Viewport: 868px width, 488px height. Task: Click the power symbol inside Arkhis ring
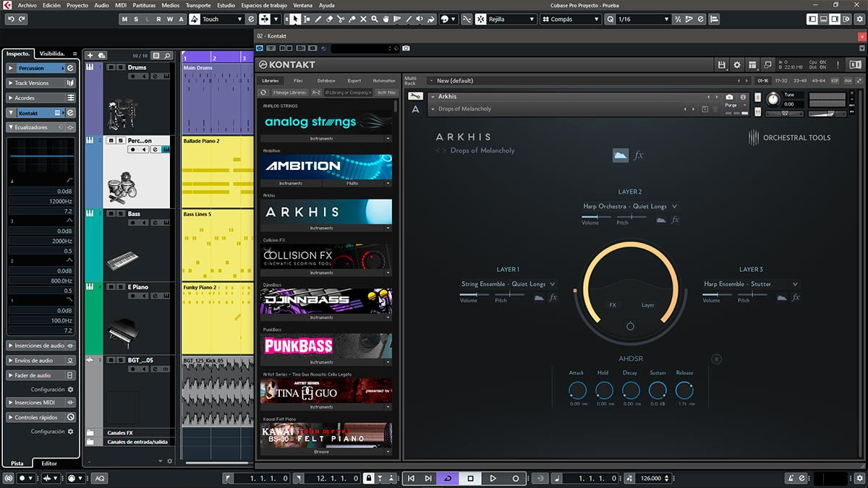pos(630,327)
